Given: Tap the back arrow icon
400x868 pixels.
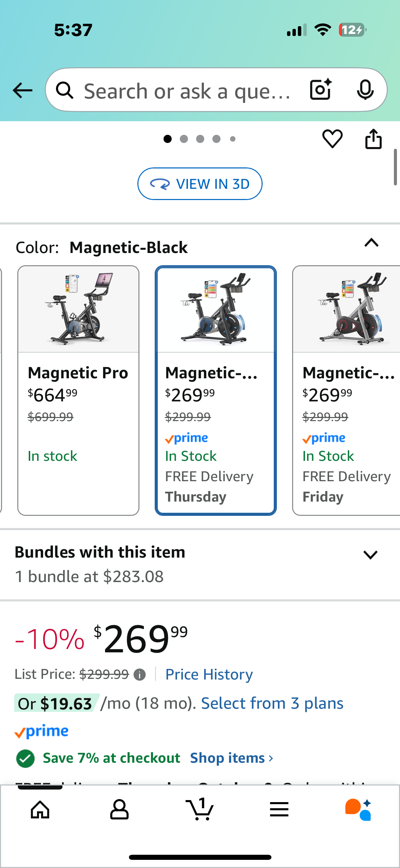Looking at the screenshot, I should click(22, 90).
